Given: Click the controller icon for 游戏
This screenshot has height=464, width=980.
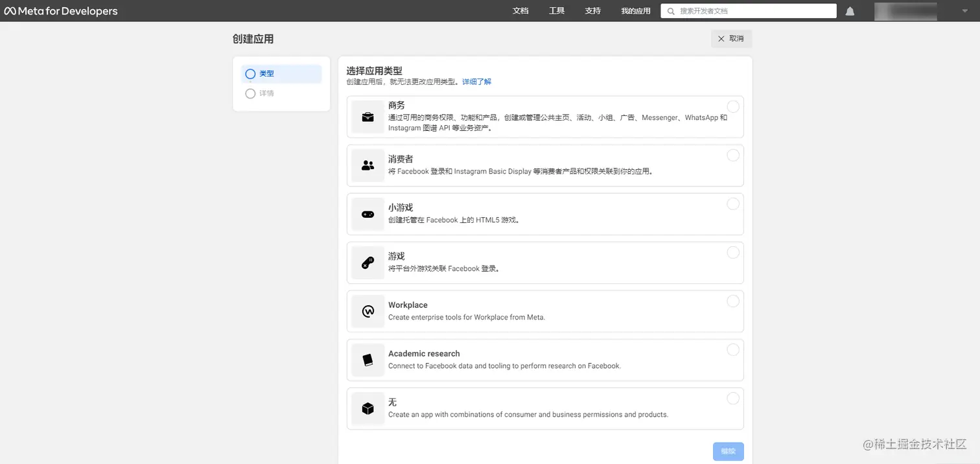Looking at the screenshot, I should (367, 262).
